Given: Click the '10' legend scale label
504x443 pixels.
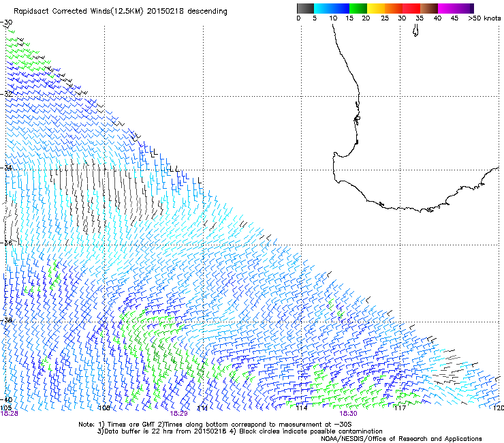Looking at the screenshot, I should pyautogui.click(x=333, y=18).
